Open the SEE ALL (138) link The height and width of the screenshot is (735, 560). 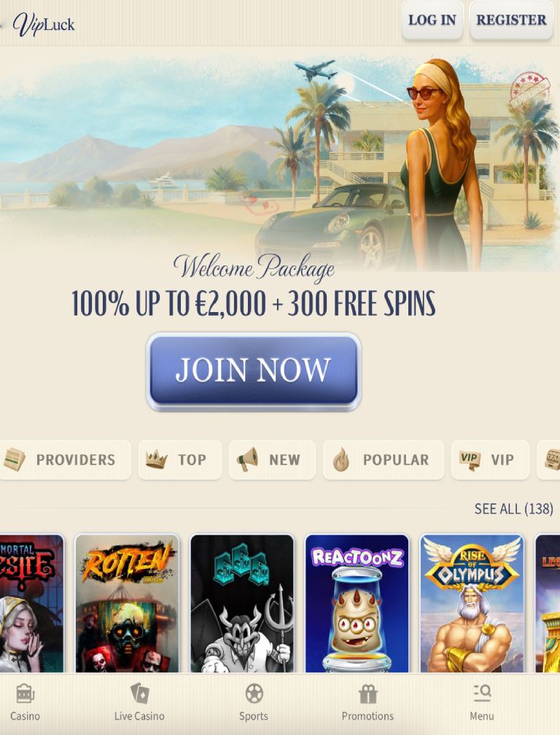pos(513,509)
